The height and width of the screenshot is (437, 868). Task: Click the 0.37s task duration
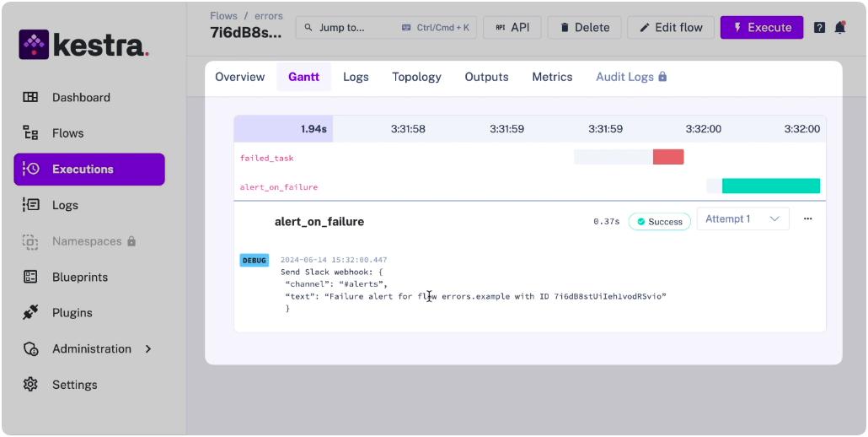606,222
